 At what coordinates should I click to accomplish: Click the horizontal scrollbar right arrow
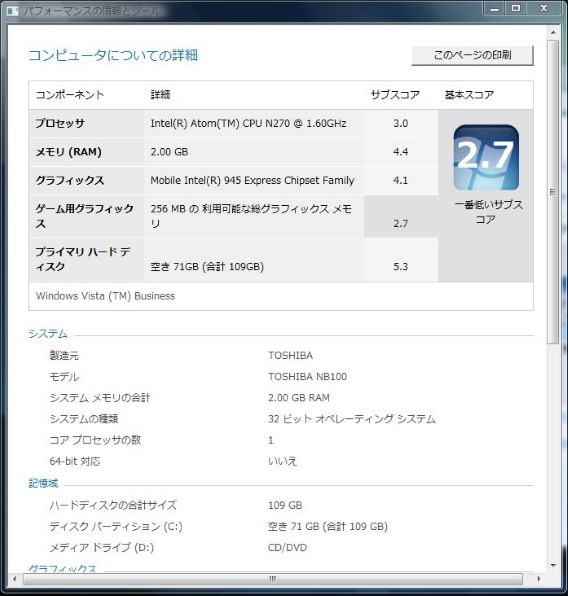click(x=538, y=579)
